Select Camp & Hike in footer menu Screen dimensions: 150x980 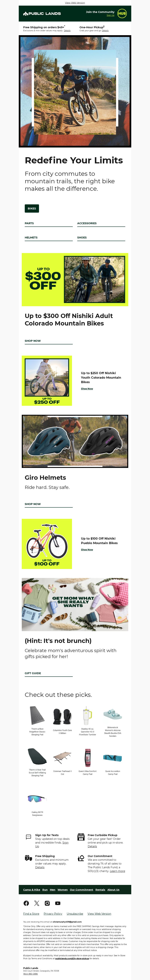[x=32, y=889]
